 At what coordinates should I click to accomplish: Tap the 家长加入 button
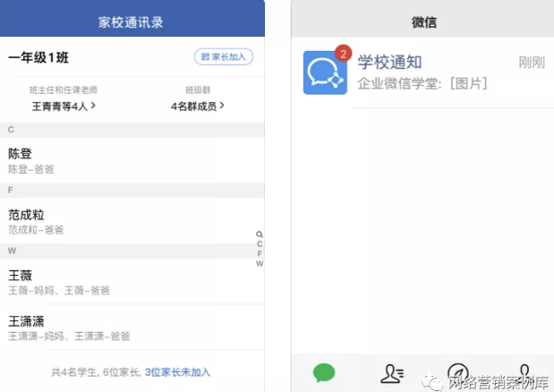coord(223,57)
